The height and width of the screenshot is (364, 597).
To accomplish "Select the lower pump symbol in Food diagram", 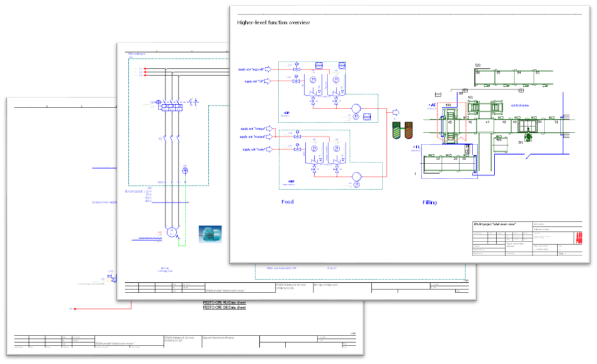I will pos(356,176).
